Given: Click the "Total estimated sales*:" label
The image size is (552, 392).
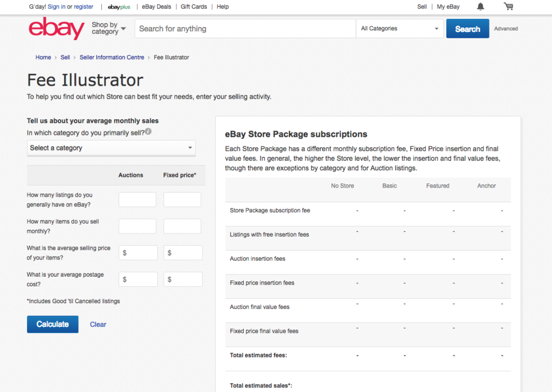Looking at the screenshot, I should pyautogui.click(x=261, y=386).
